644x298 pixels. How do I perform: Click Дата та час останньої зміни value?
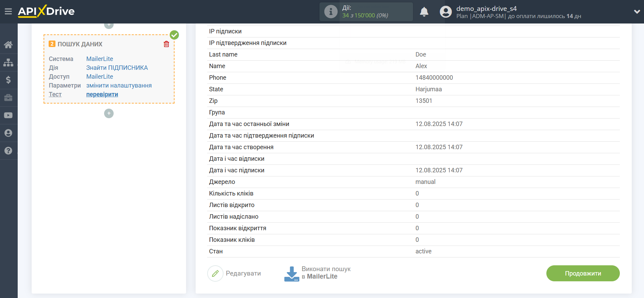pyautogui.click(x=439, y=124)
